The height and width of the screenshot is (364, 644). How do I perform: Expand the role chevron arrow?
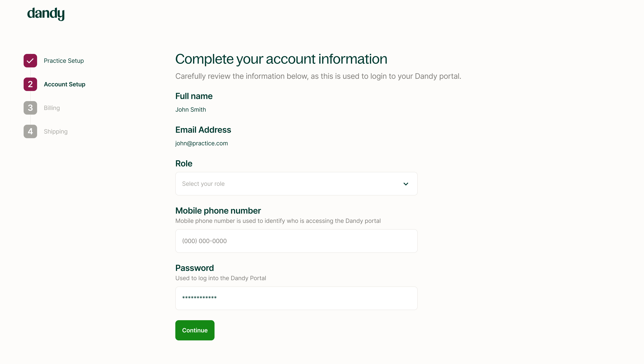[x=406, y=184]
